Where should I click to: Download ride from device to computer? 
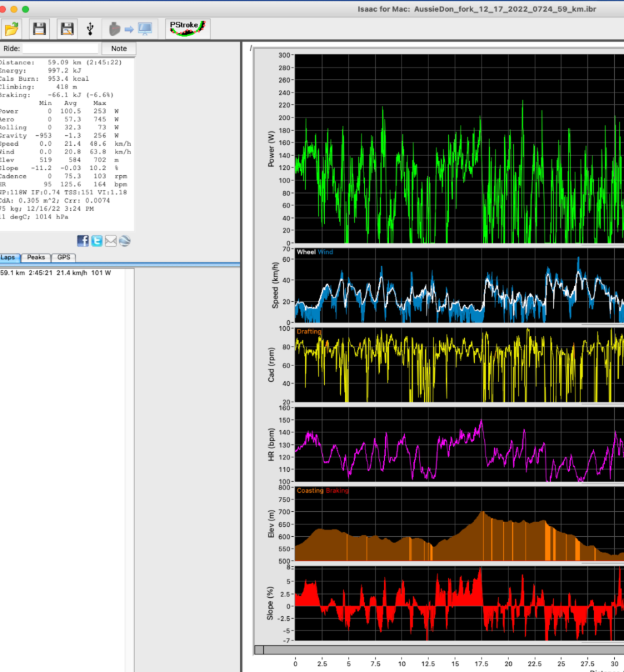[x=130, y=28]
